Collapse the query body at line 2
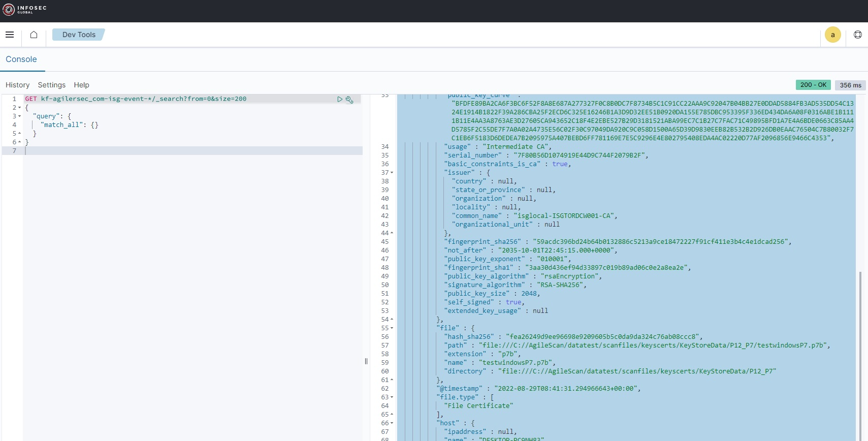The image size is (868, 441). pos(20,108)
